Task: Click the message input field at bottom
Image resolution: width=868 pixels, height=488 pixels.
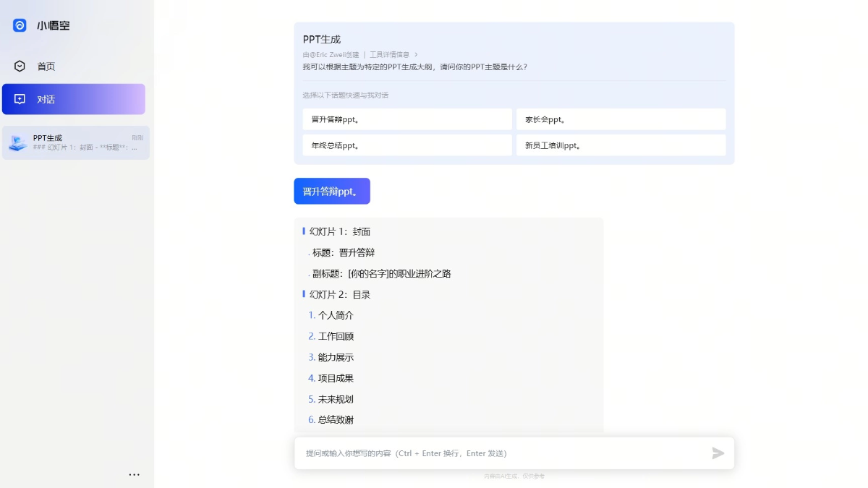Action: coord(506,453)
